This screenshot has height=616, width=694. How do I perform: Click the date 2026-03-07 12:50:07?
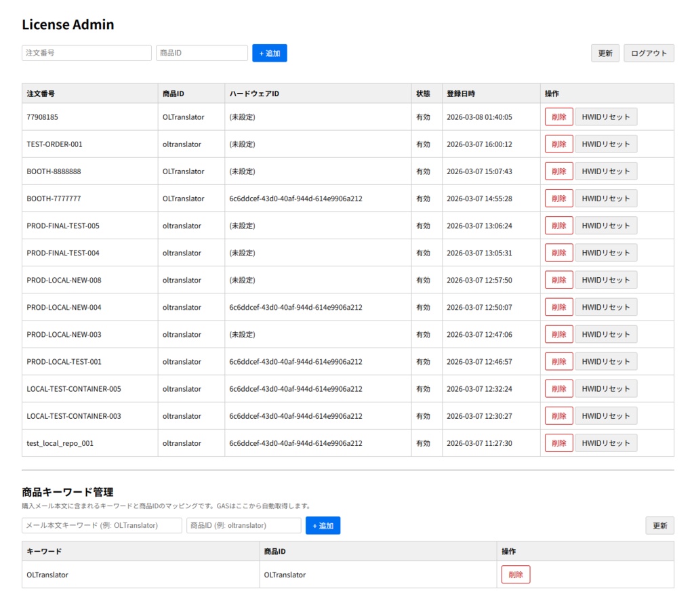[x=479, y=307]
